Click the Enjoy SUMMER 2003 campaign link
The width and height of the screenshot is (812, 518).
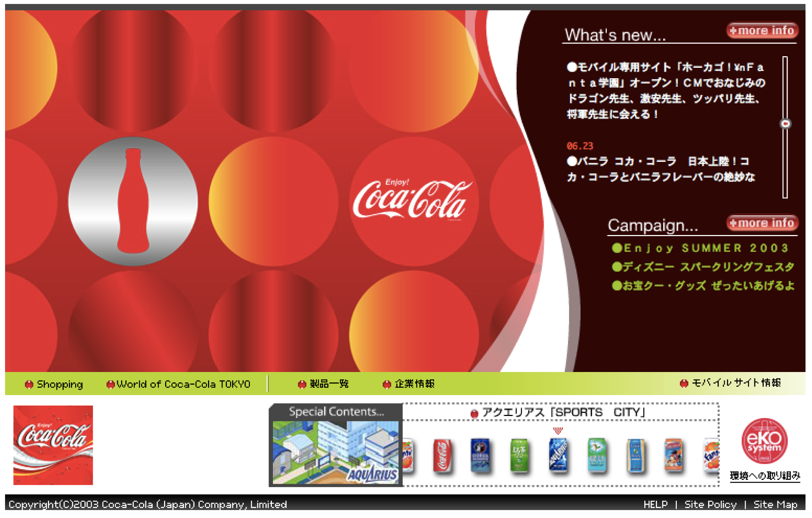(x=705, y=248)
